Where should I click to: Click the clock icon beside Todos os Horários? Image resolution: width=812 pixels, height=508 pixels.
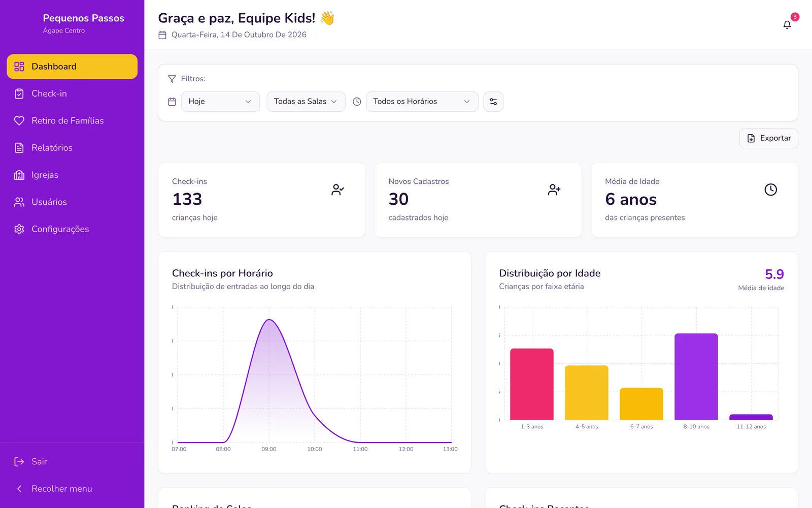[x=357, y=102]
